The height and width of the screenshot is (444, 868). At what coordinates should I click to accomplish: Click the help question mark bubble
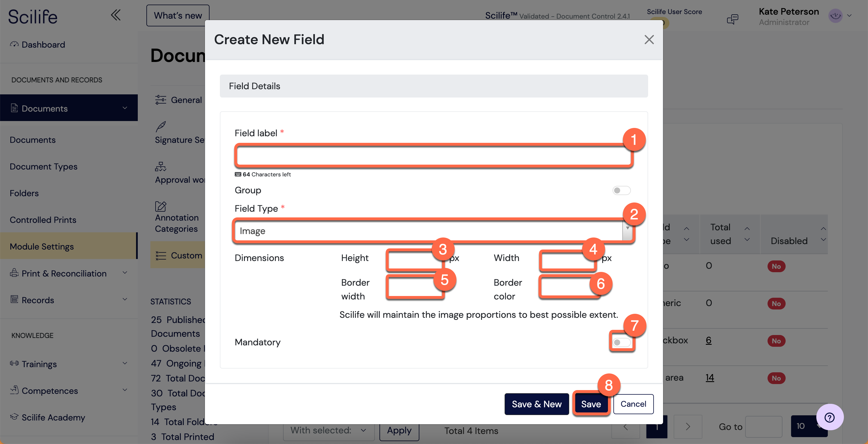tap(829, 417)
